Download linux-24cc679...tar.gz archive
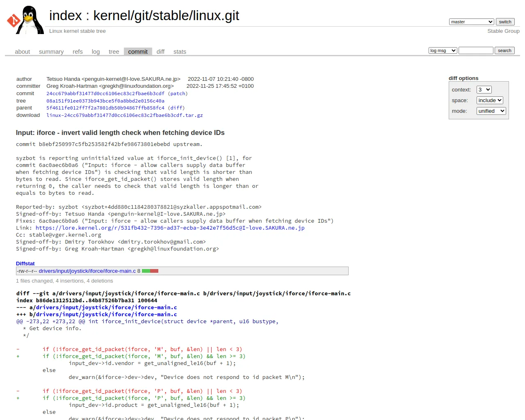 [125, 115]
